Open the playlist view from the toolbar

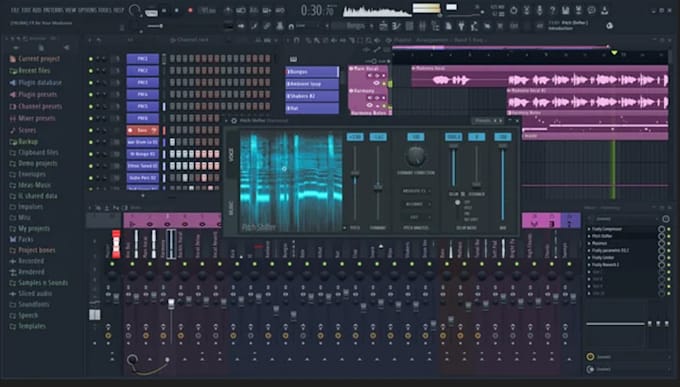(x=383, y=26)
